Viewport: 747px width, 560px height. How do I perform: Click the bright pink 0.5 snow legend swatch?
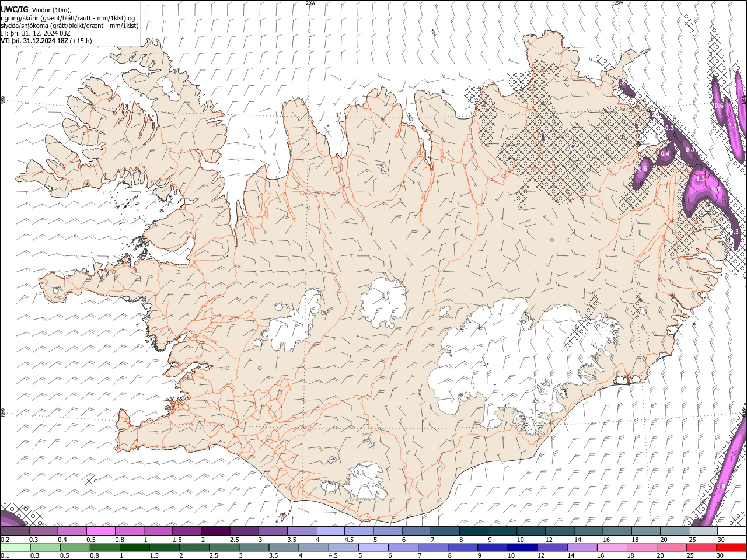[101, 531]
